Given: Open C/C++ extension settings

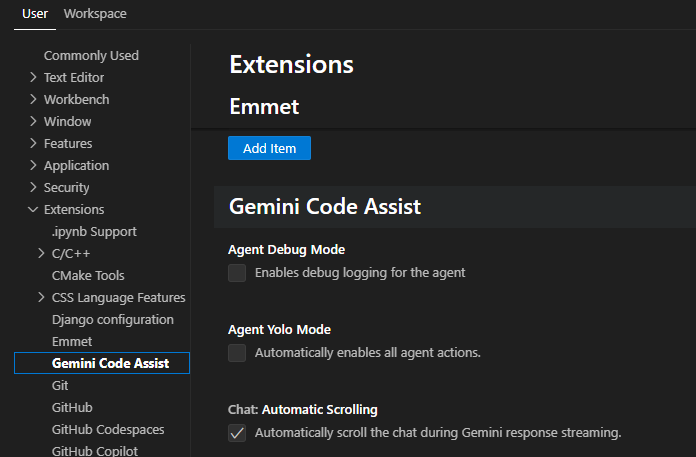Looking at the screenshot, I should click(x=71, y=253).
